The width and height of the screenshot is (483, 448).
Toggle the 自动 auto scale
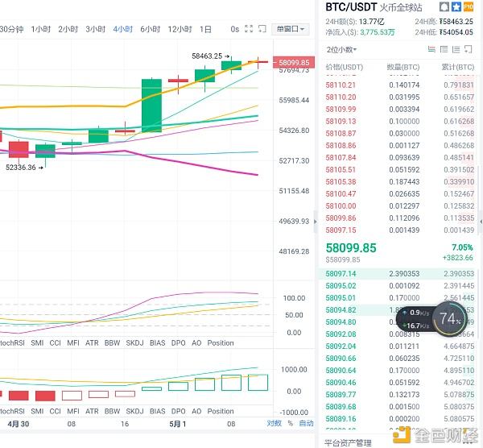pos(306,423)
